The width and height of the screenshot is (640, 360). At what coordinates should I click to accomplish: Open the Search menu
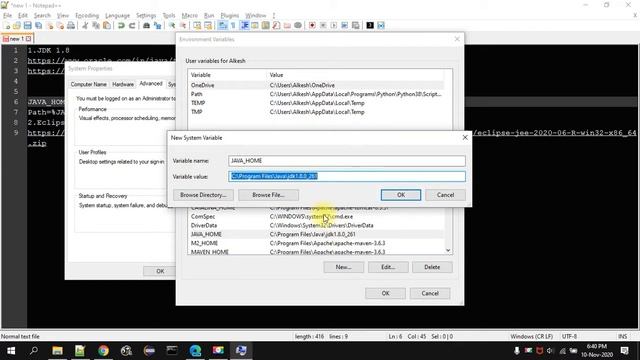coord(42,16)
